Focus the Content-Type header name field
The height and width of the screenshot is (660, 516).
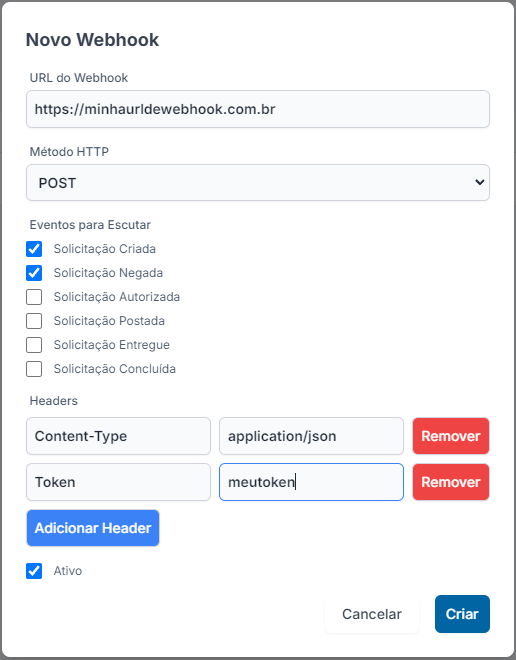(118, 436)
